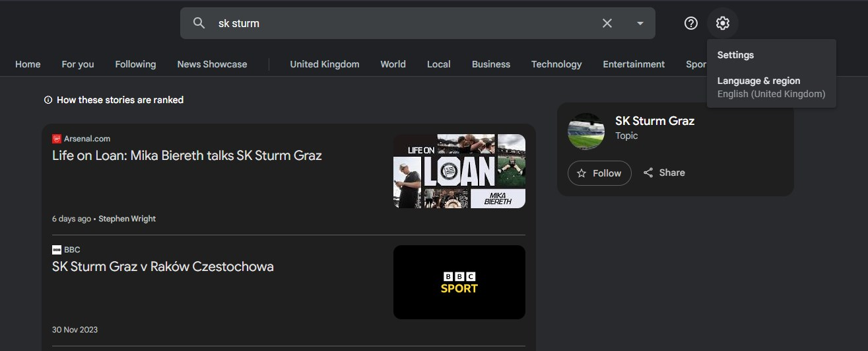The image size is (868, 351).
Task: Click the Arsenal.com favicon icon
Action: (x=56, y=139)
